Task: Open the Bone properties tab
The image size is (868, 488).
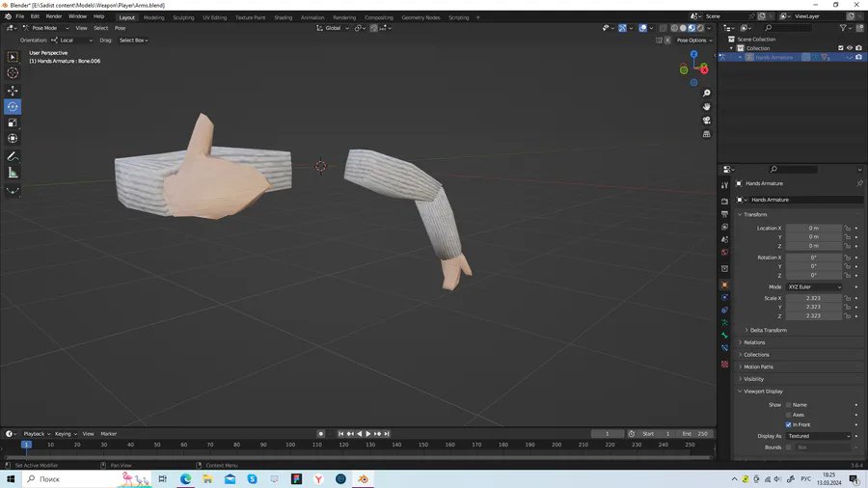Action: [724, 336]
